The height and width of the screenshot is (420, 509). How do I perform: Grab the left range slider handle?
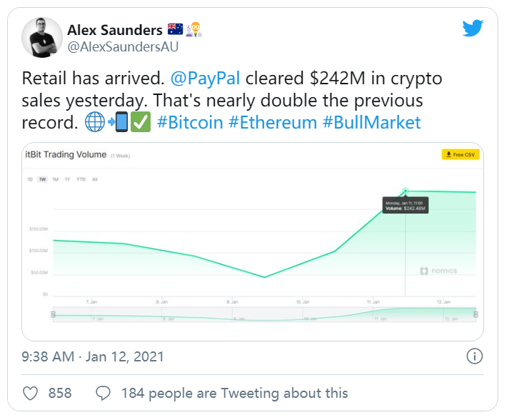coord(54,314)
